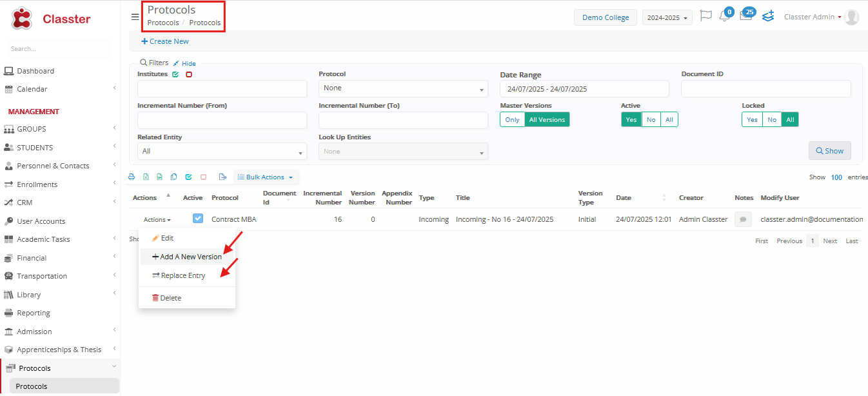Screen dimensions: 868x396
Task: Set Master Versions filter to Only
Action: point(512,119)
